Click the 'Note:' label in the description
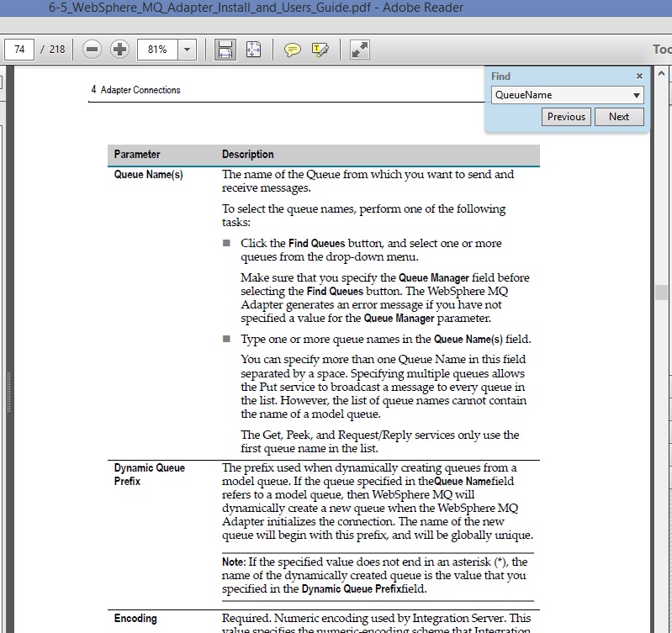 click(x=234, y=562)
